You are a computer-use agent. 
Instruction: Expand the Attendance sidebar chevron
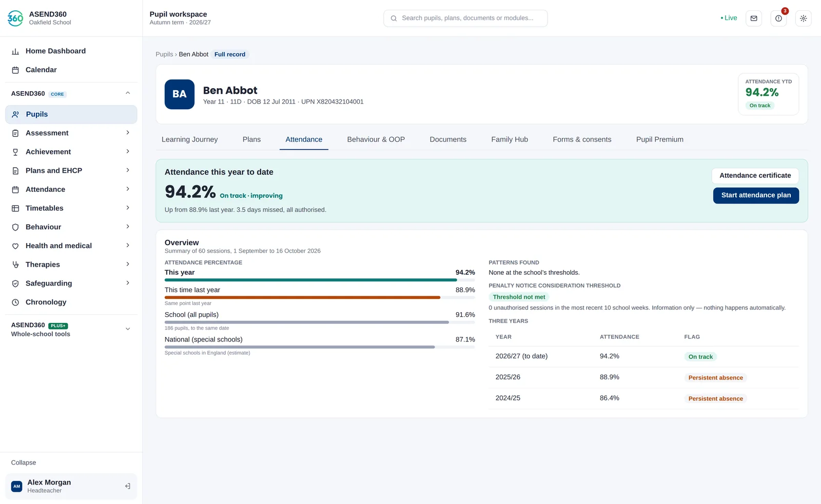coord(128,189)
